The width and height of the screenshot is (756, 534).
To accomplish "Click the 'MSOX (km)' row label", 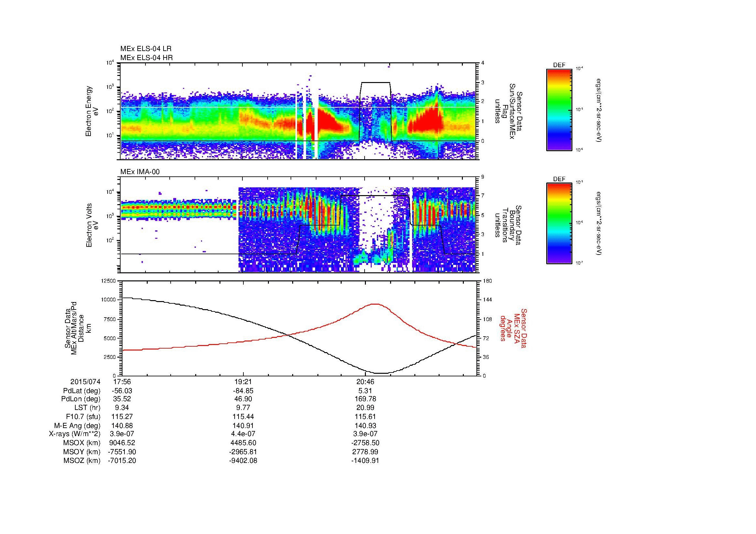I will tap(82, 443).
